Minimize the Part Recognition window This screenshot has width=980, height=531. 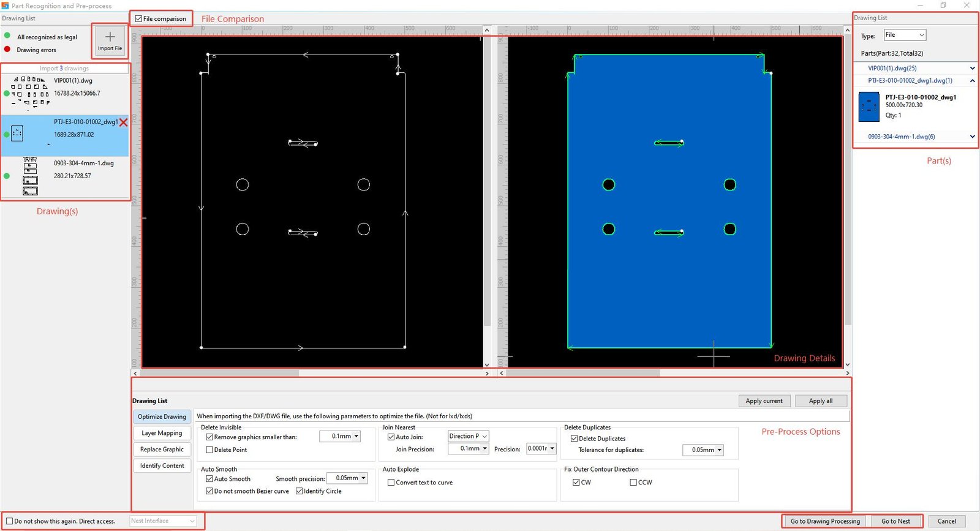[x=920, y=6]
